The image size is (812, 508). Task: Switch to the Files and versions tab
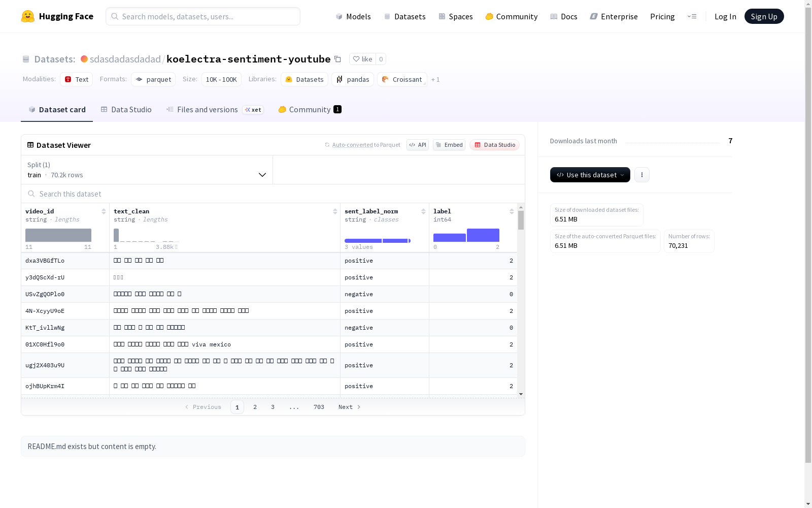coord(215,110)
